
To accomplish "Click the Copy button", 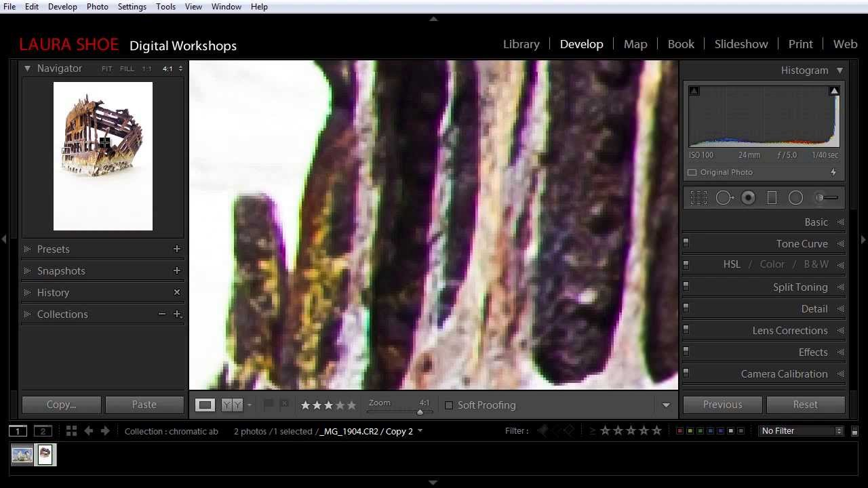I will pos(61,404).
